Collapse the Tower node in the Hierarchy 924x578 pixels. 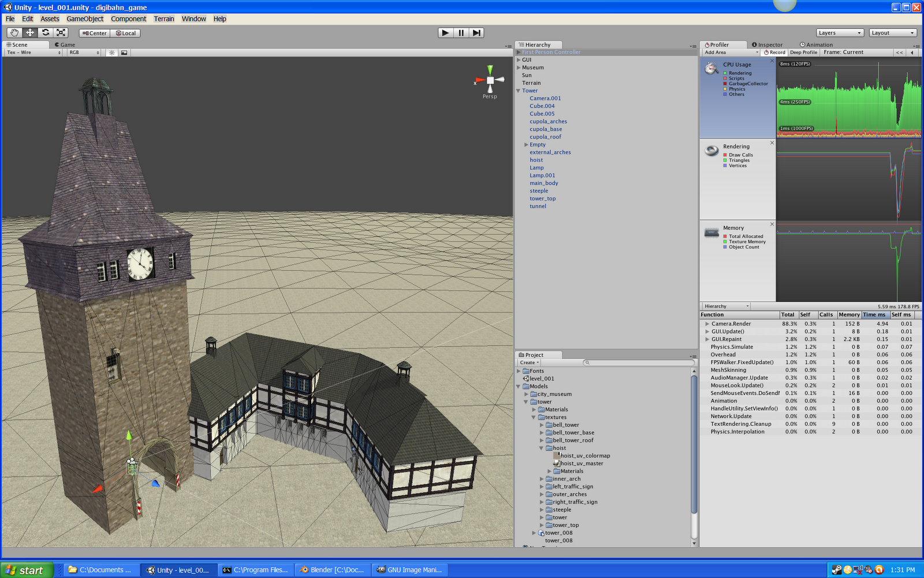coord(519,90)
